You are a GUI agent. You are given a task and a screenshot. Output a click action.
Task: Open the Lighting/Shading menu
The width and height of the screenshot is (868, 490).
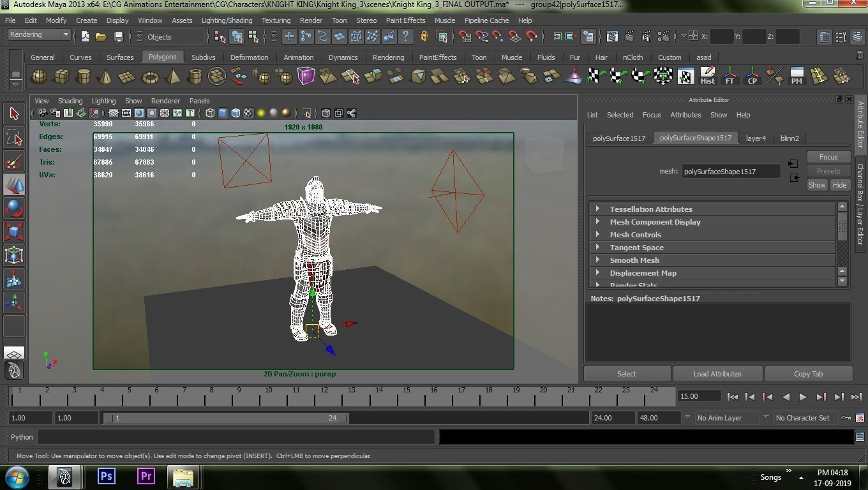pyautogui.click(x=227, y=20)
